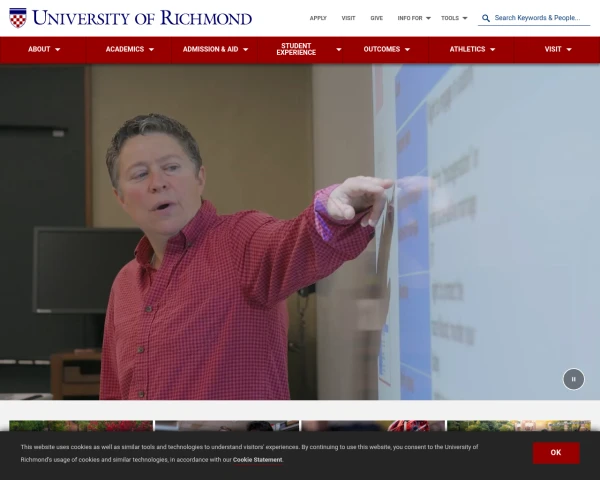The image size is (600, 480).
Task: Click the Apply link
Action: coord(318,18)
